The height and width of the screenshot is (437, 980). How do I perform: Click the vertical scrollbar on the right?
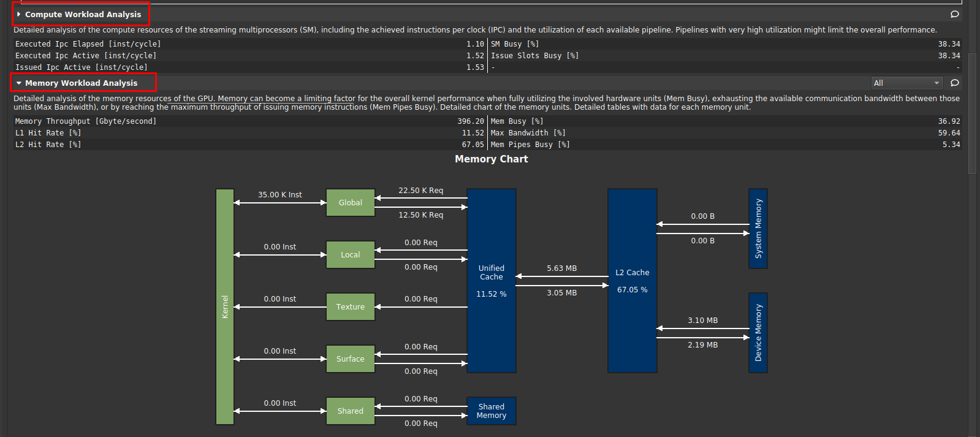click(x=971, y=123)
